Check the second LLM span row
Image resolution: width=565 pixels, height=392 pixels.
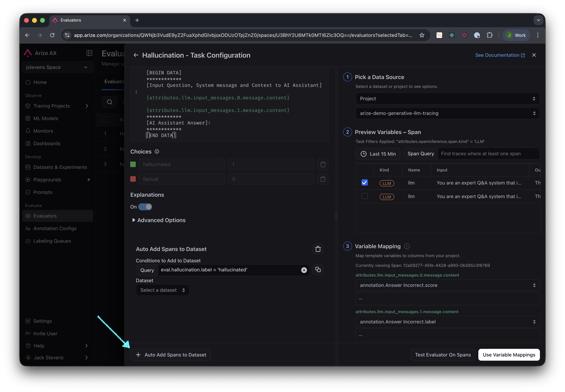click(364, 196)
